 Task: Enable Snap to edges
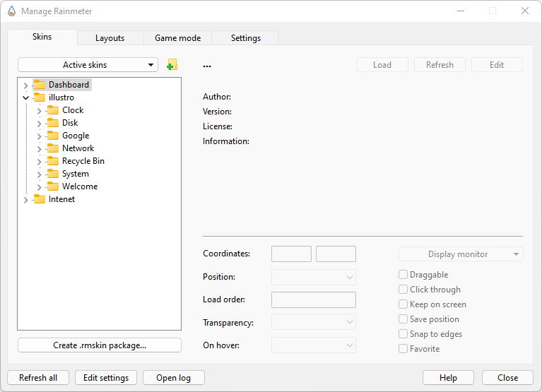point(403,334)
